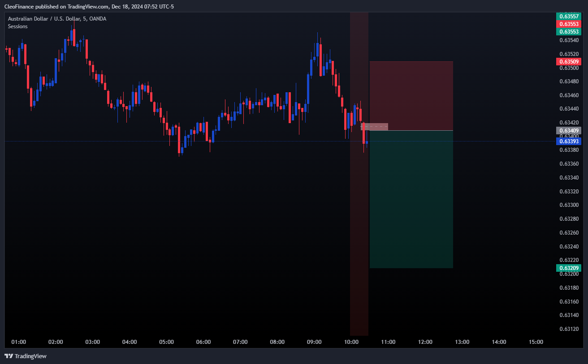Select the red stop-loss zone of the short position
The height and width of the screenshot is (364, 588).
411,96
